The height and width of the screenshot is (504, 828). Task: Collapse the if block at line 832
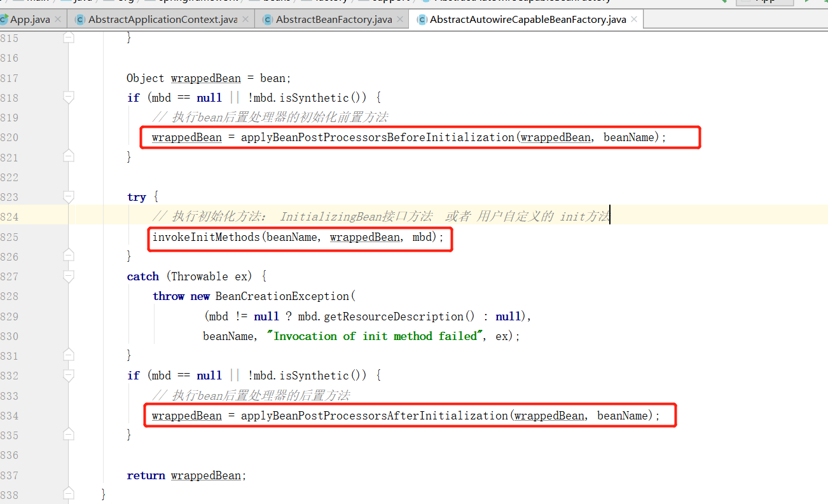click(x=69, y=375)
